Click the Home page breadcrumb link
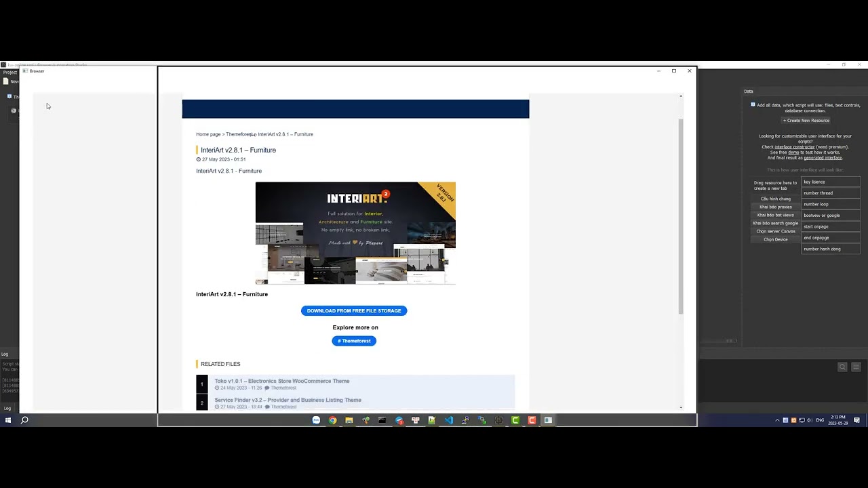The width and height of the screenshot is (868, 488). (x=208, y=134)
